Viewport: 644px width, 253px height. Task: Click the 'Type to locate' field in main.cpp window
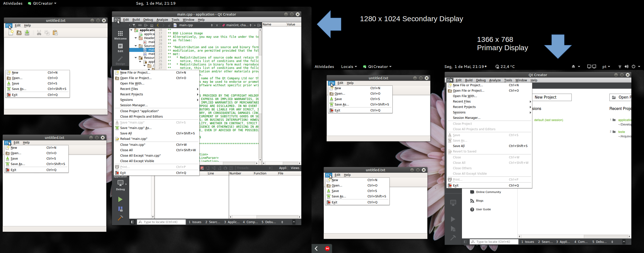click(x=161, y=222)
